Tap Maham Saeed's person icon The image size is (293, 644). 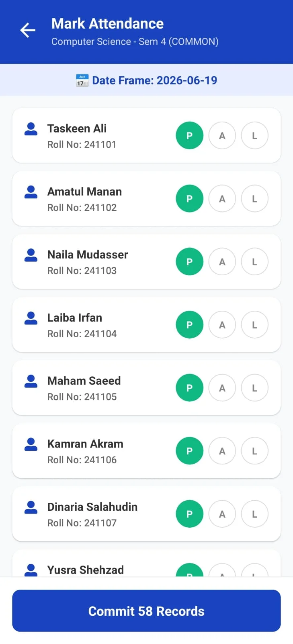[31, 381]
